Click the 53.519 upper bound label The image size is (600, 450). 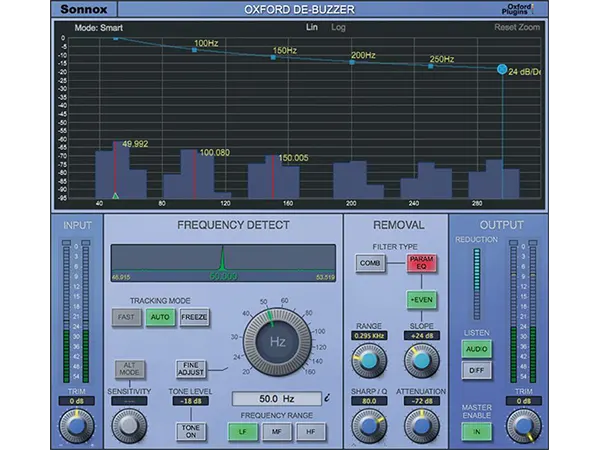[325, 277]
